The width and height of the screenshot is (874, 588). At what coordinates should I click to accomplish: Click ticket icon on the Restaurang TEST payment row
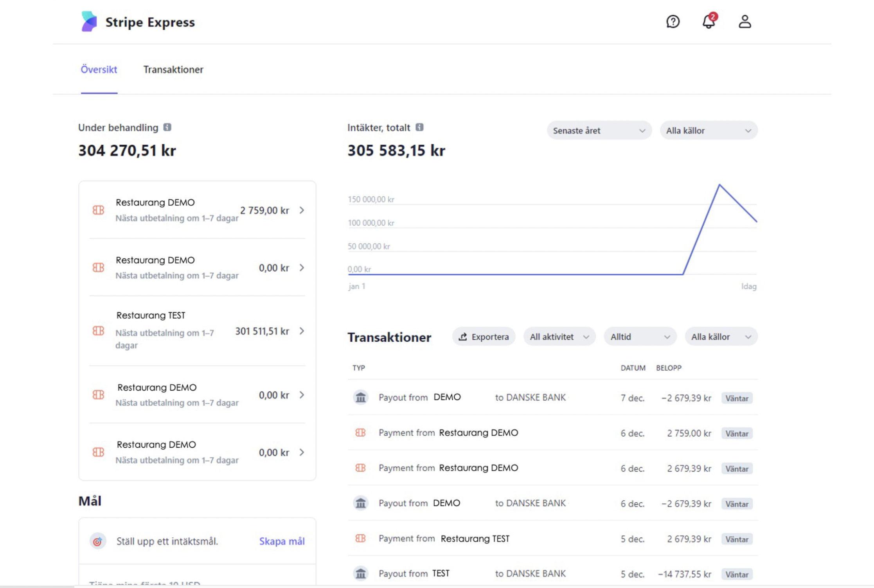(x=360, y=538)
